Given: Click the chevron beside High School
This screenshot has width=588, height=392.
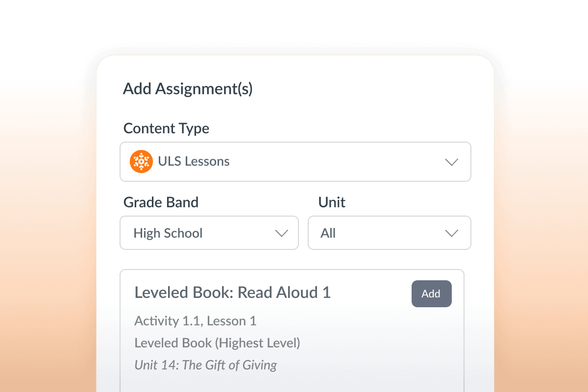Looking at the screenshot, I should click(282, 233).
